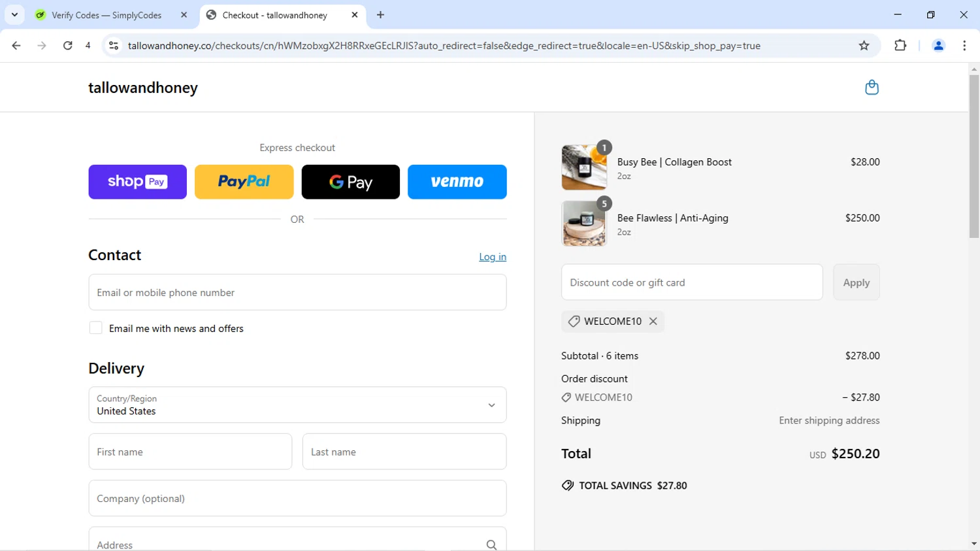Focus the Discount code or gift card field
980x551 pixels.
(692, 282)
